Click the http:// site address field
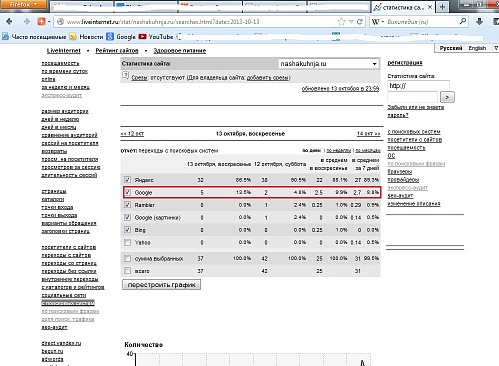499x366 pixels. tap(418, 86)
